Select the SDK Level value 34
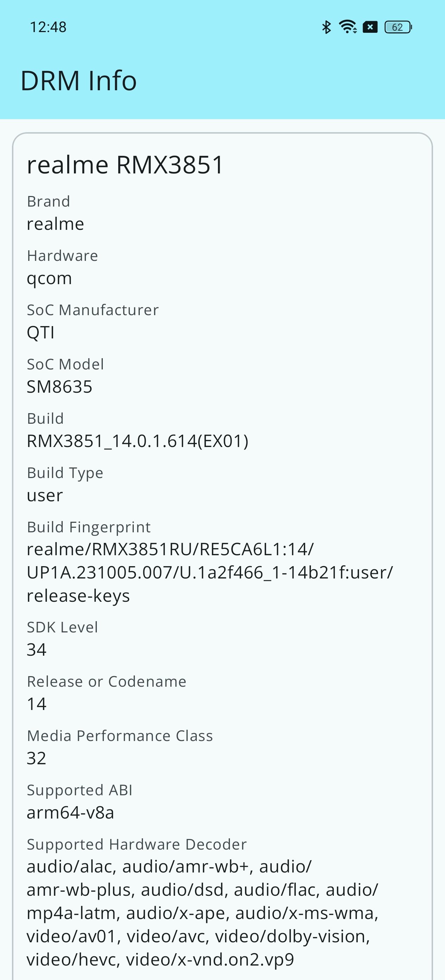 pyautogui.click(x=37, y=650)
